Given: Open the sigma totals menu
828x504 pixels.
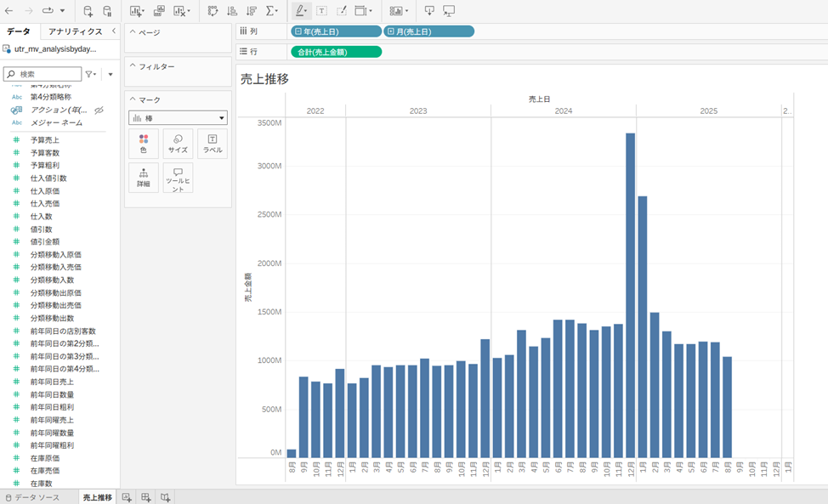Looking at the screenshot, I should pos(271,10).
